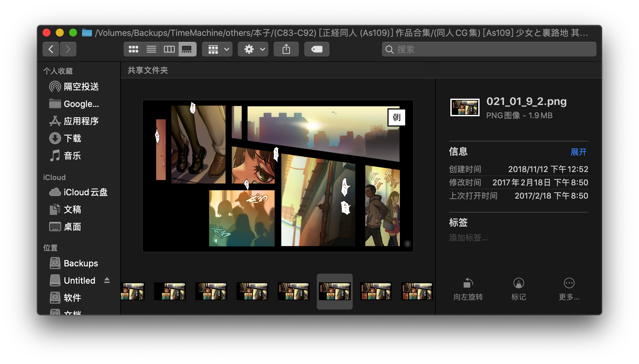The height and width of the screenshot is (364, 639).
Task: Go back with the navigation arrow
Action: [x=50, y=49]
